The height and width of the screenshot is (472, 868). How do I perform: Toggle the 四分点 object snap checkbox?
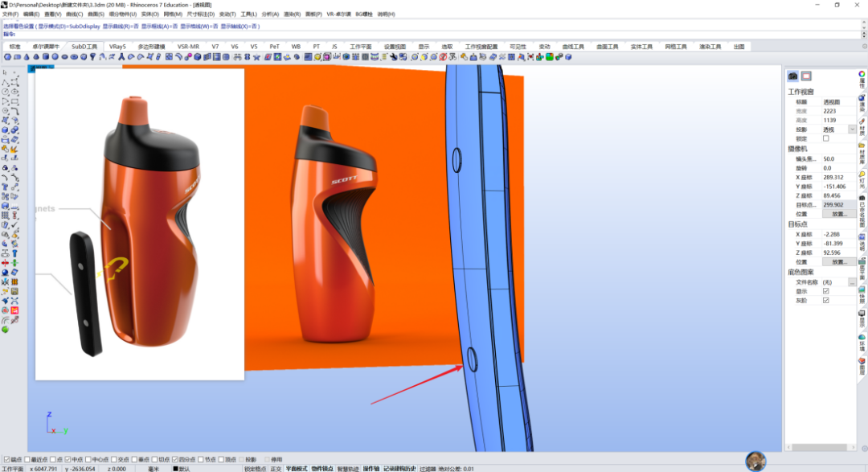point(175,459)
